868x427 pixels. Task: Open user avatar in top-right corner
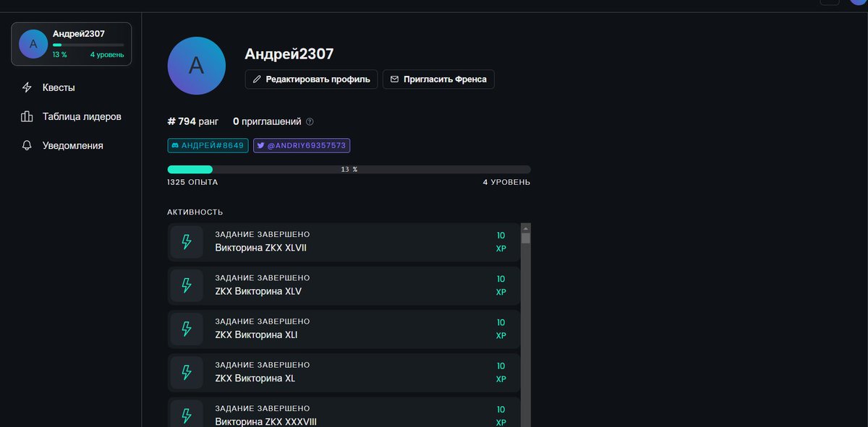click(x=859, y=3)
